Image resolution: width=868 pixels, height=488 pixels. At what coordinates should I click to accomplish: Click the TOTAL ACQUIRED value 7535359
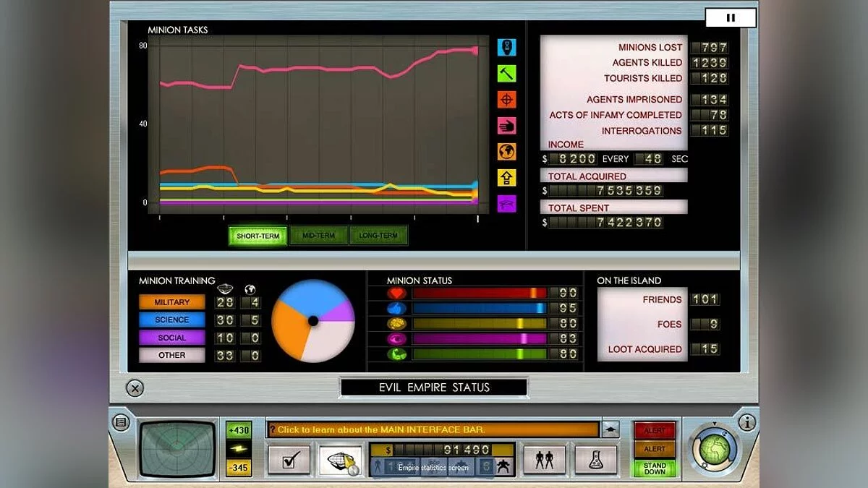point(606,191)
